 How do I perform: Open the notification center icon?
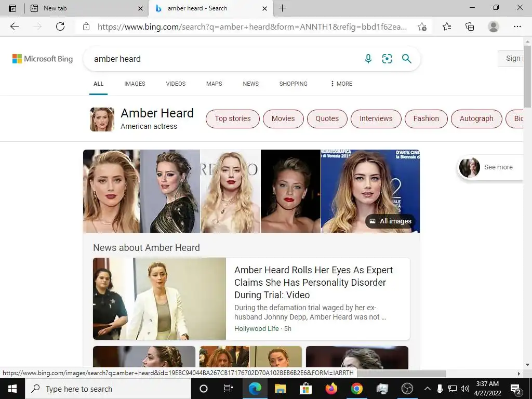pos(516,389)
